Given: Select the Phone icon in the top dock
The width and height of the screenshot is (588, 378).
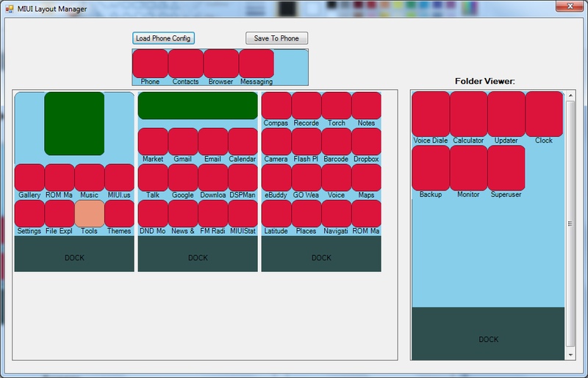Looking at the screenshot, I should 150,64.
